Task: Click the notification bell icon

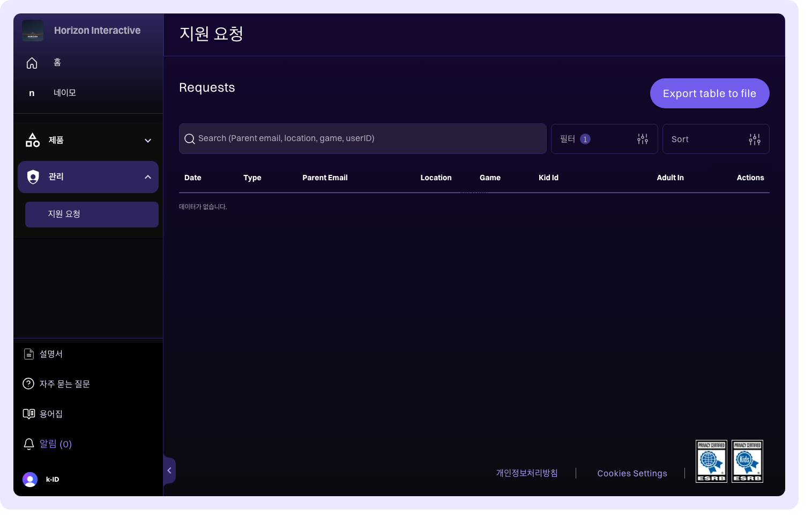Action: 29,444
